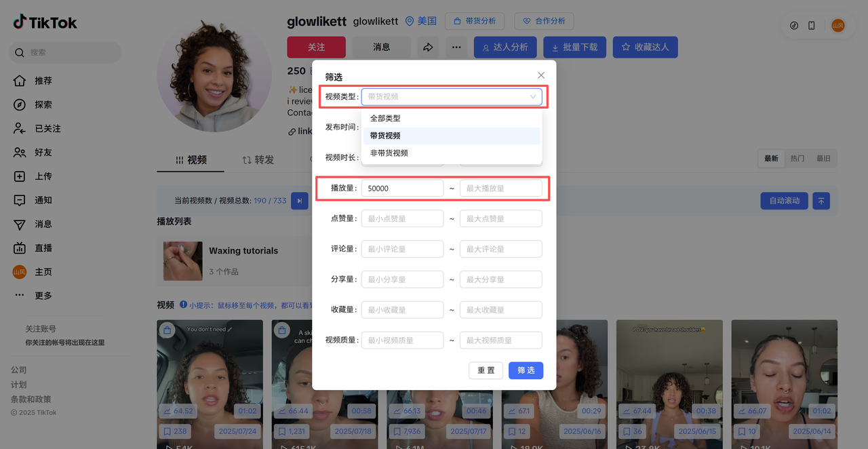Click the three-dot more options button
The height and width of the screenshot is (449, 868).
tap(457, 47)
